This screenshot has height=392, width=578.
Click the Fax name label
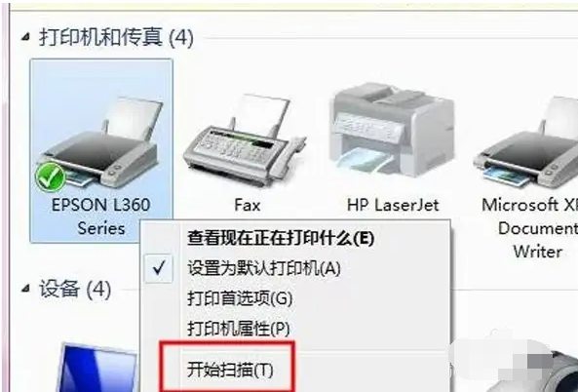pyautogui.click(x=248, y=205)
